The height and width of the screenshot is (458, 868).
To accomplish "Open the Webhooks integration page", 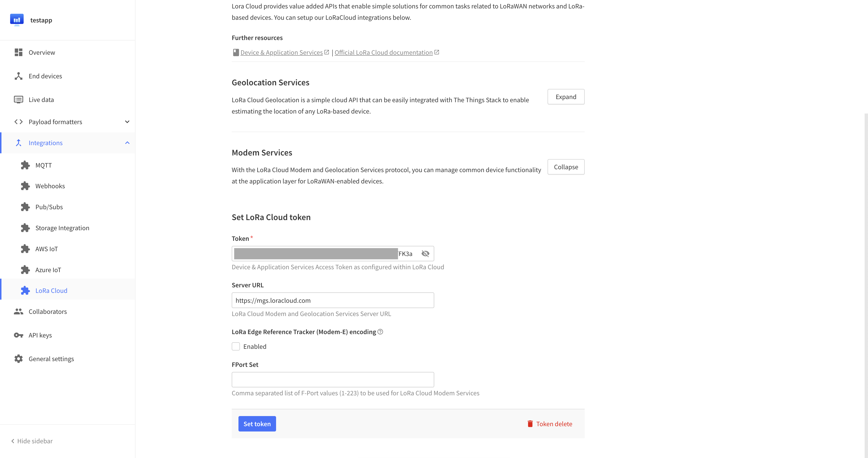I will click(x=50, y=186).
